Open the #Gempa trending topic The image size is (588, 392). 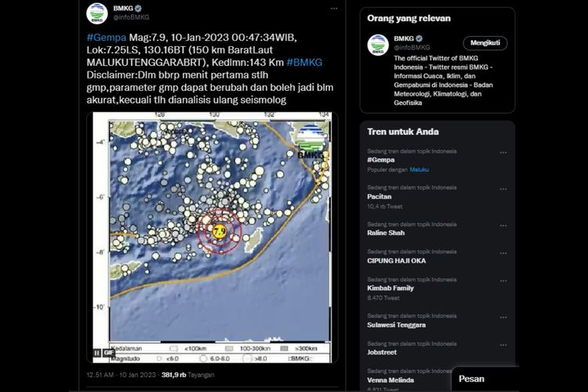[x=382, y=160]
